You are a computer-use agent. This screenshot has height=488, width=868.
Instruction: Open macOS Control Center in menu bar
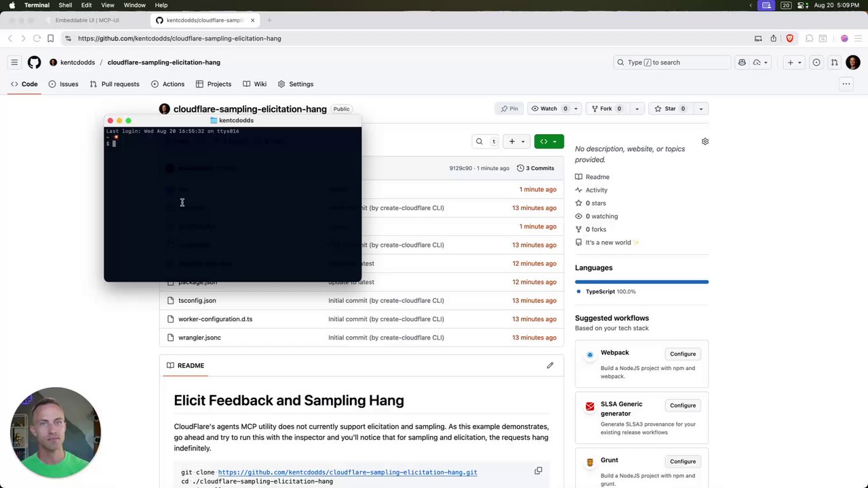pos(804,5)
